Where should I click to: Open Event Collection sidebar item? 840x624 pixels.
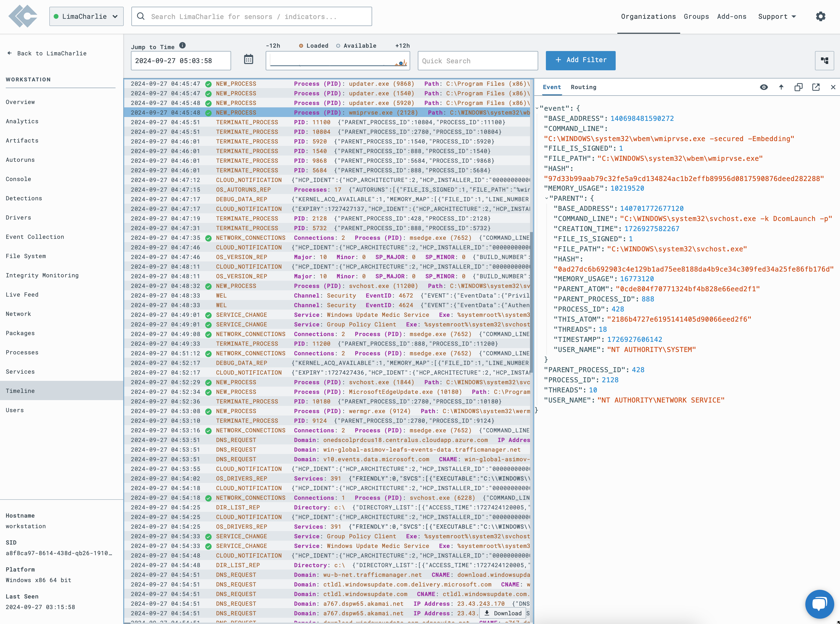(x=62, y=237)
